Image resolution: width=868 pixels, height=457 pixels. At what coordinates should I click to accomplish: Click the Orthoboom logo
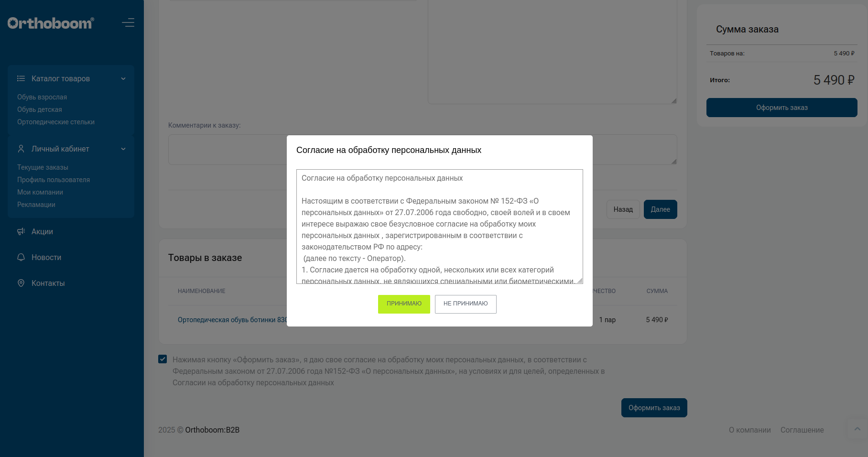pyautogui.click(x=51, y=23)
